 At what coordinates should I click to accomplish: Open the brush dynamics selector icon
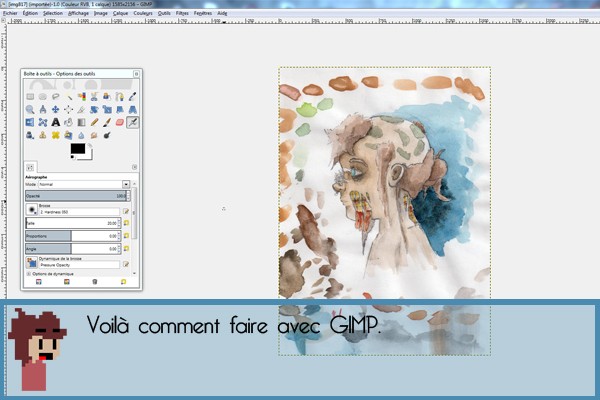click(31, 263)
